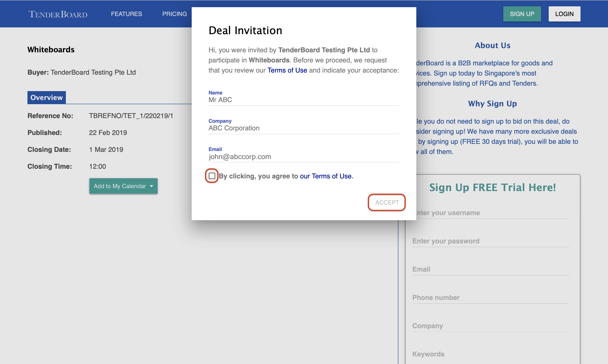
Task: Tick the Terms of Use agreement checkbox
Action: pyautogui.click(x=212, y=176)
